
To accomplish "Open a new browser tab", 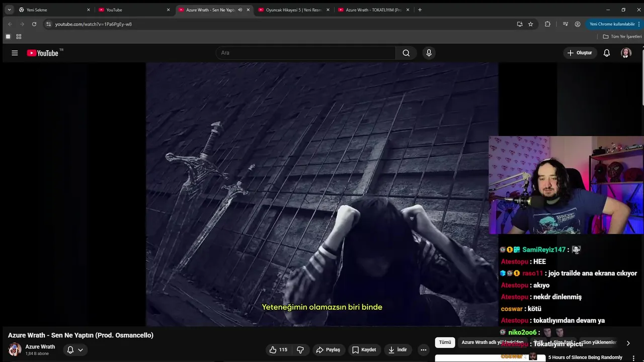I will point(420,10).
